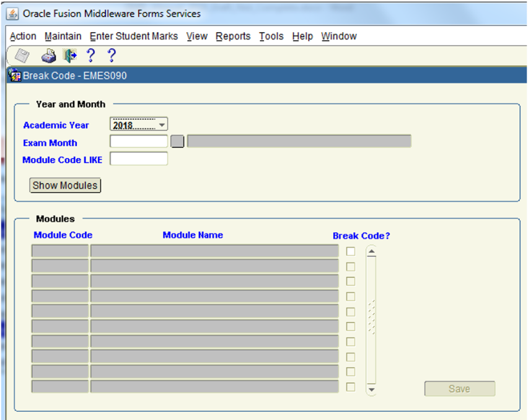Click the Java icon in title bar
Screen dimensions: 528x420
click(x=13, y=14)
